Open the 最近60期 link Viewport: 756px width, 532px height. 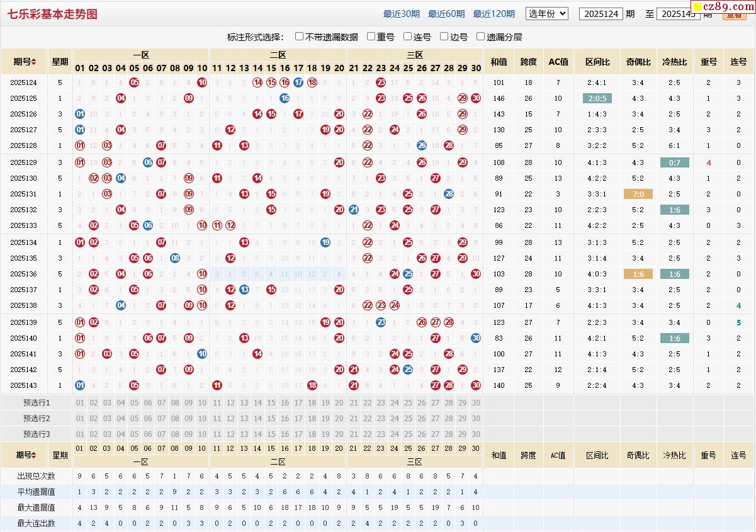tap(446, 14)
